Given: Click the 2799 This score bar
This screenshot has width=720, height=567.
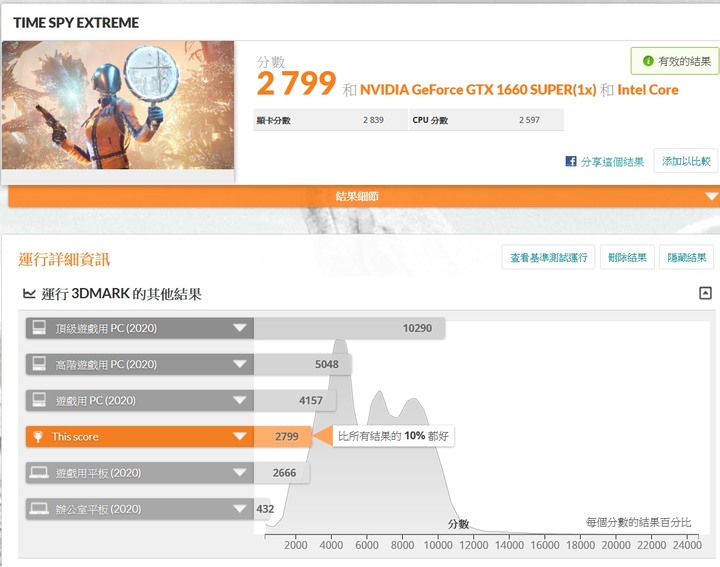Looking at the screenshot, I should pos(283,436).
